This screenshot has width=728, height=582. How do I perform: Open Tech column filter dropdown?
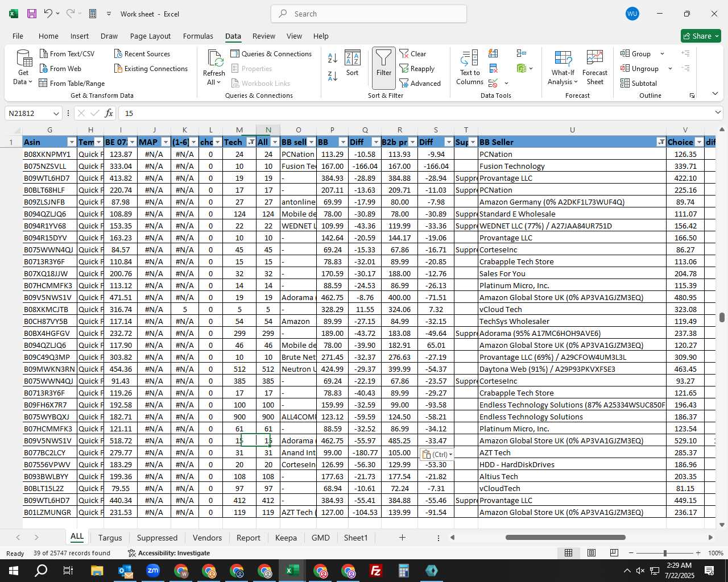(x=251, y=142)
